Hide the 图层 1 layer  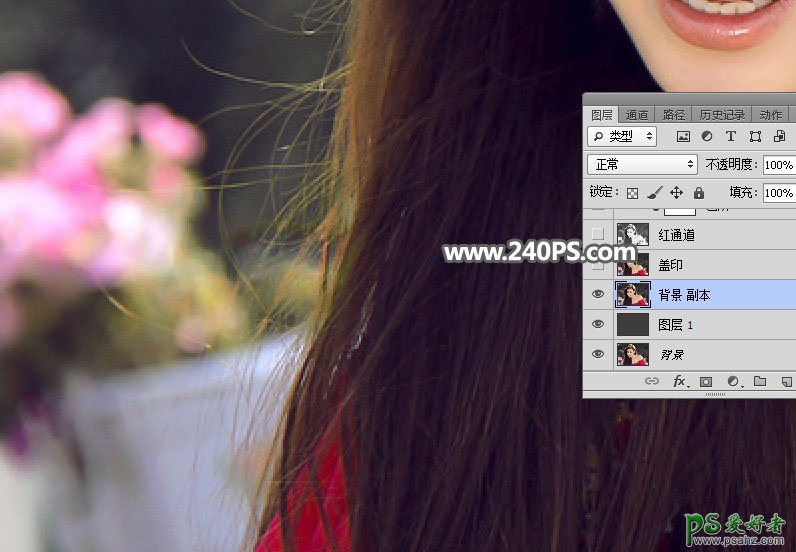(598, 324)
